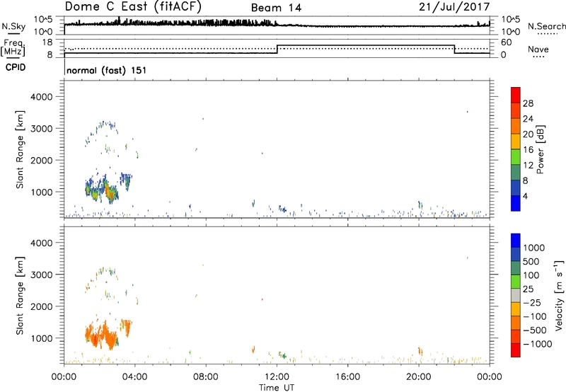The image size is (566, 392).
Task: Click the 'N.Sky' axis label
Action: coord(13,26)
